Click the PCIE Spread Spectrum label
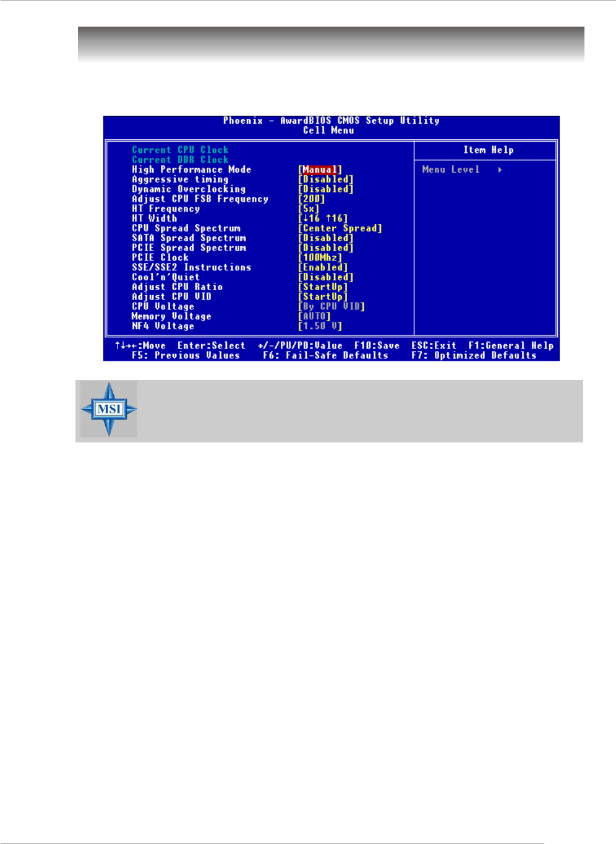The width and height of the screenshot is (616, 844). click(x=189, y=248)
